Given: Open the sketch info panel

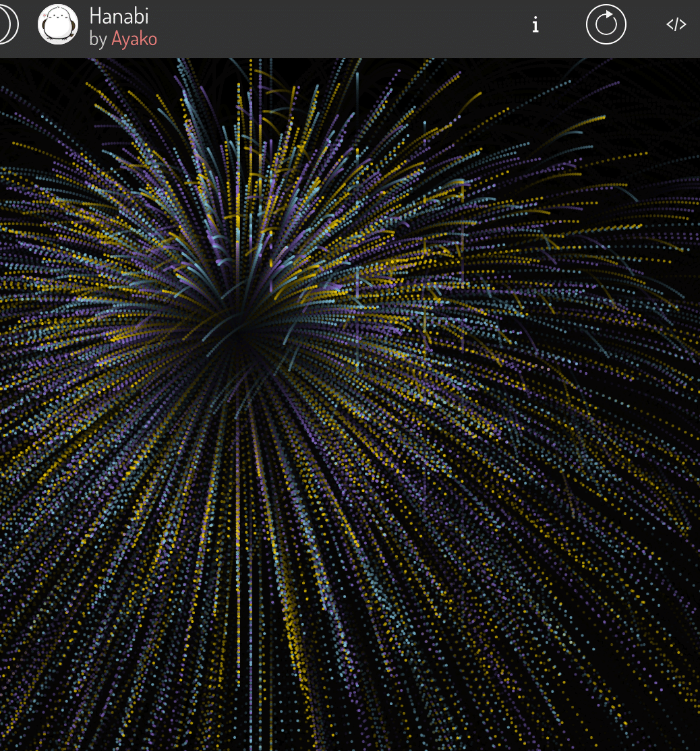Looking at the screenshot, I should [535, 24].
